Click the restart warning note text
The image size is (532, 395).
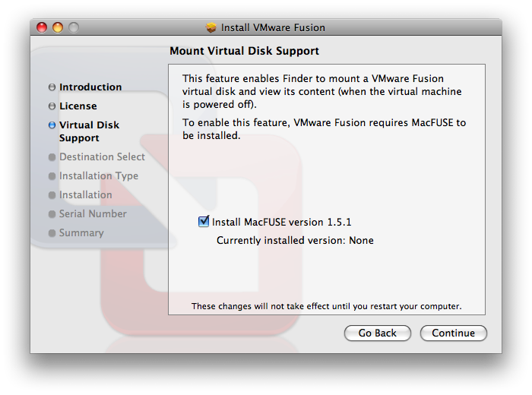pyautogui.click(x=326, y=306)
